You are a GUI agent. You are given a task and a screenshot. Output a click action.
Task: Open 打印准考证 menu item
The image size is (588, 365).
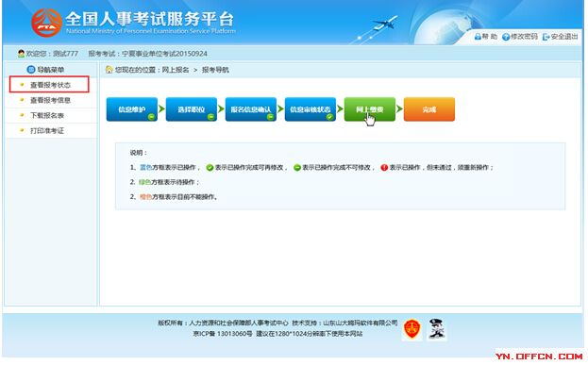tap(47, 131)
